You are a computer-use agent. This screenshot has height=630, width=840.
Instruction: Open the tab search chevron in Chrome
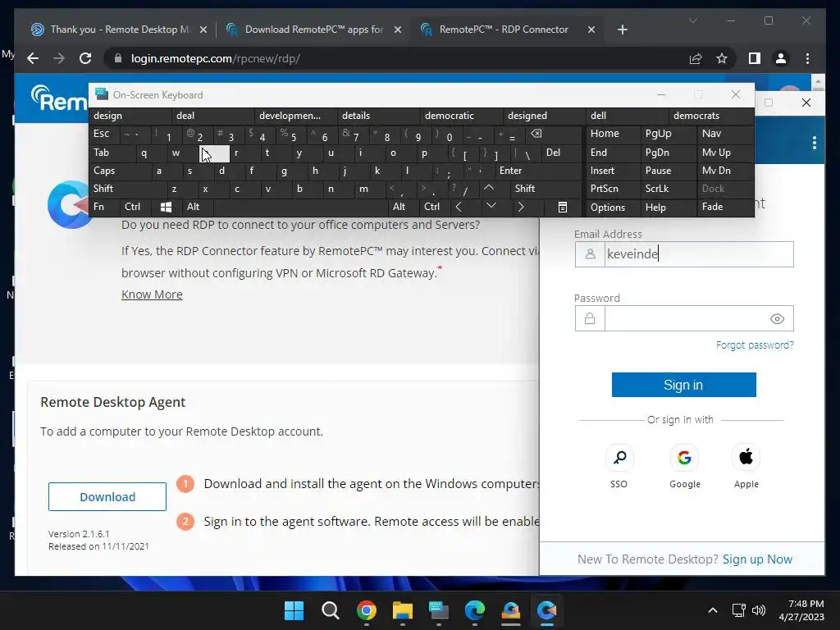692,21
